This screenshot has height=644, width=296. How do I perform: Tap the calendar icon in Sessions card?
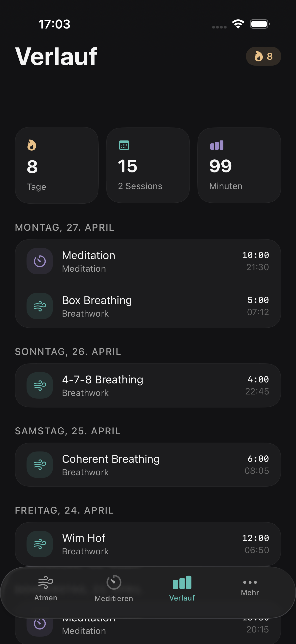124,145
